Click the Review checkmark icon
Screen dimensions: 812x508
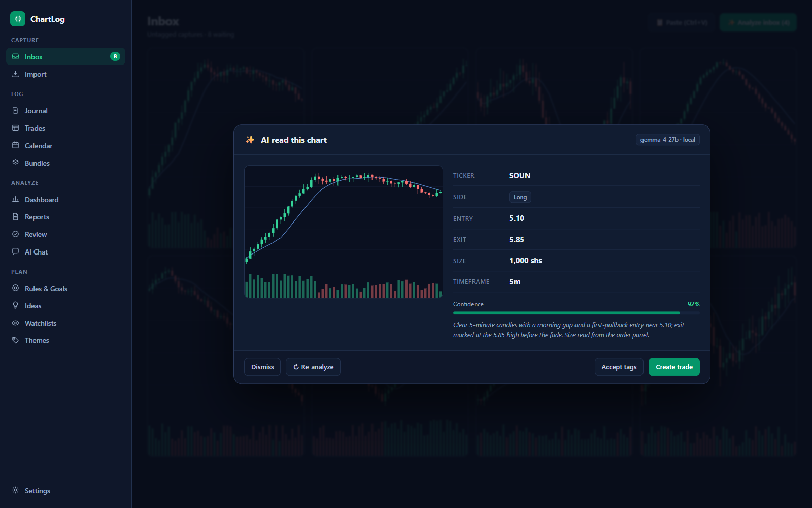point(16,234)
